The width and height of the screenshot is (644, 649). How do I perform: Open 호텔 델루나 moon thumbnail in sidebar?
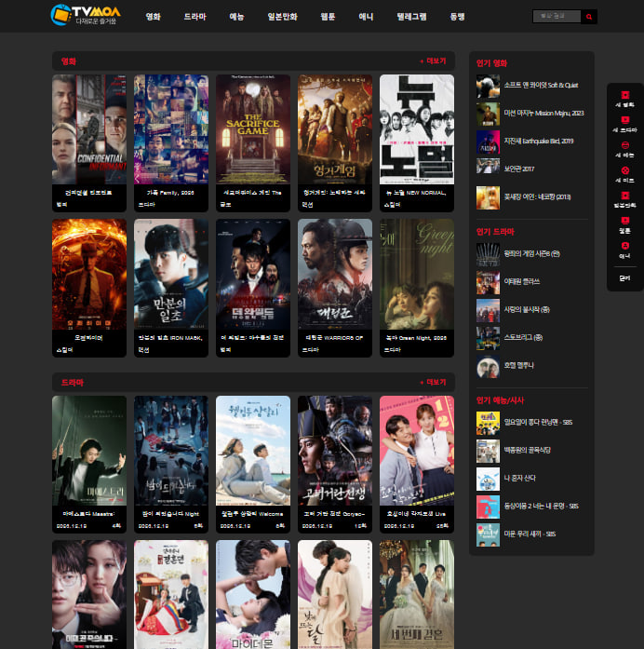488,366
